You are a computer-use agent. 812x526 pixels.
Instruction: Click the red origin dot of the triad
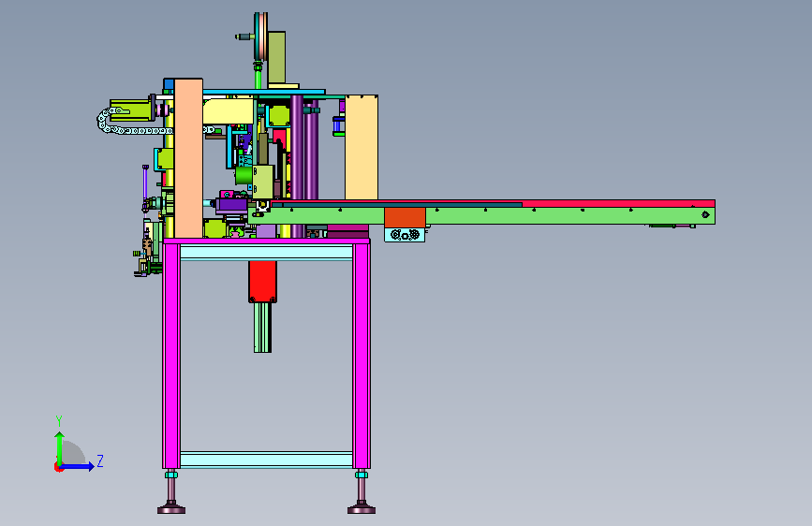[58, 467]
